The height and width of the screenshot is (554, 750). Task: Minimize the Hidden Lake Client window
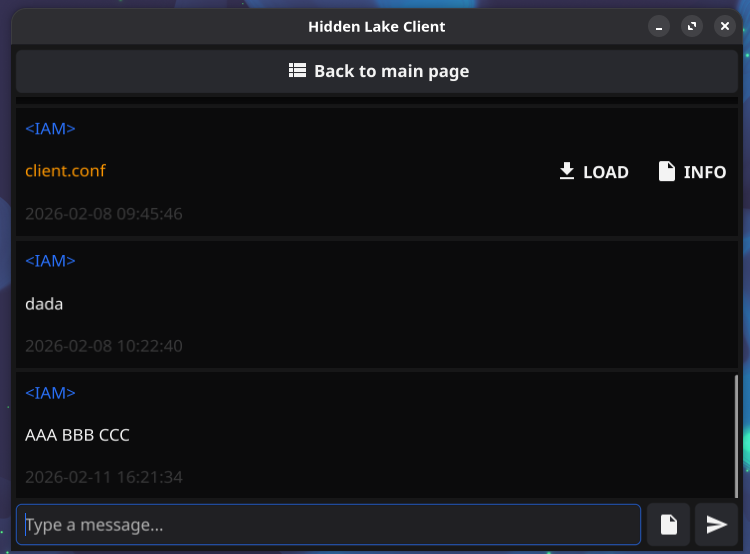[x=658, y=27]
